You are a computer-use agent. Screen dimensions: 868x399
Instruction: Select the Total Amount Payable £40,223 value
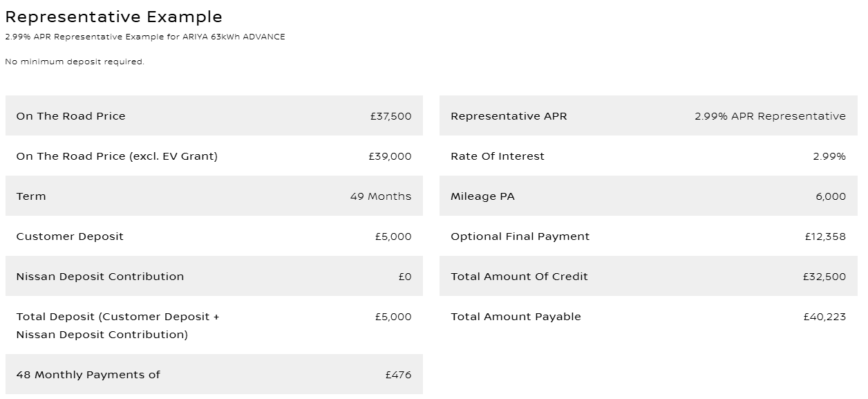pyautogui.click(x=824, y=317)
